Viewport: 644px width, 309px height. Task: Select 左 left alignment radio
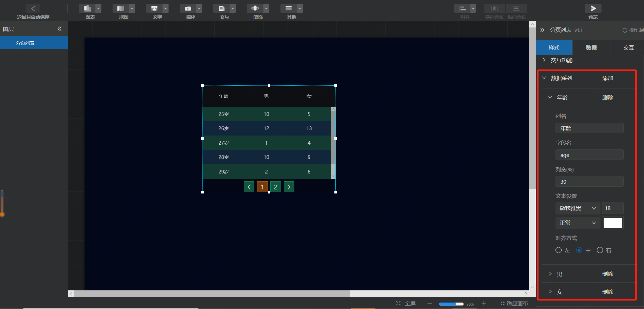click(x=559, y=250)
